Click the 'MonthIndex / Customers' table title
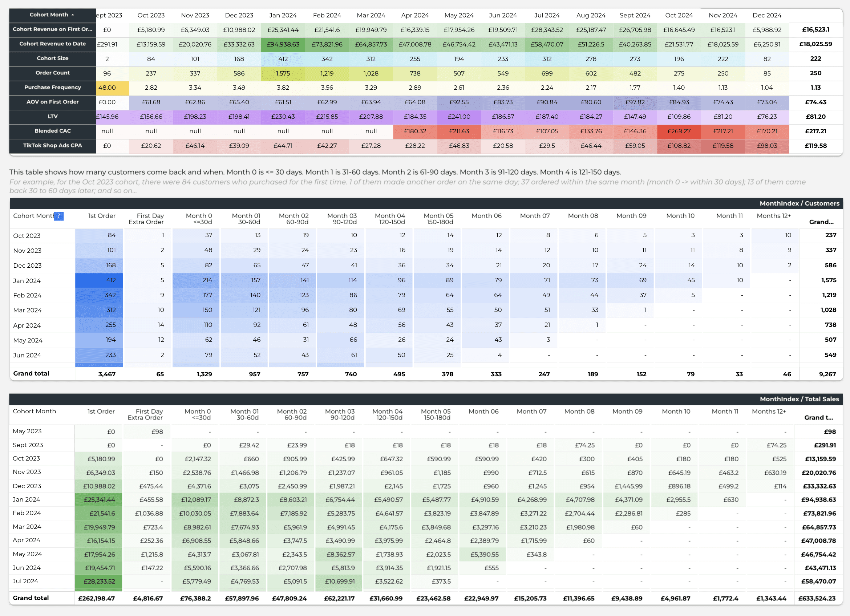The image size is (850, 616). [800, 203]
